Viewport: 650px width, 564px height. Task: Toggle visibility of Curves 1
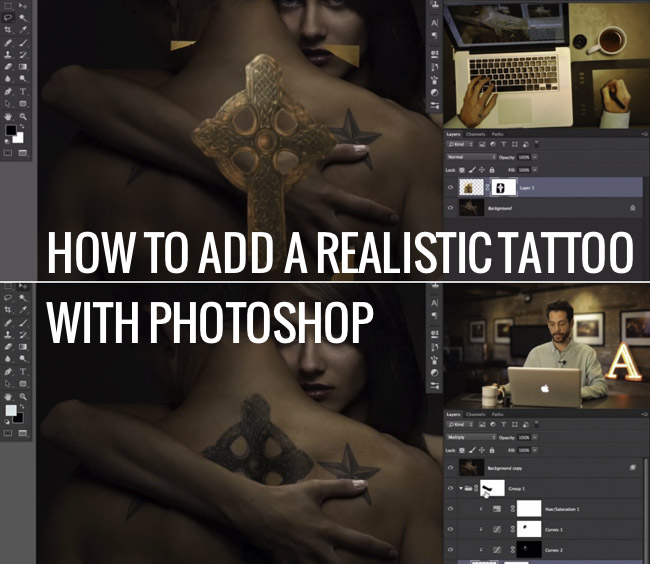[x=451, y=529]
